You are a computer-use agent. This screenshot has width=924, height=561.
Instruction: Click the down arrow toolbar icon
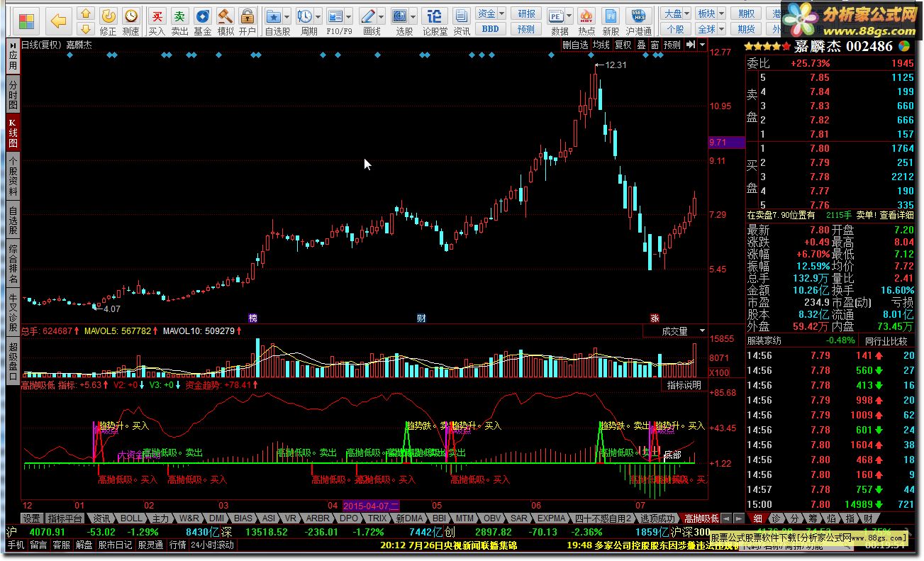tap(86, 29)
